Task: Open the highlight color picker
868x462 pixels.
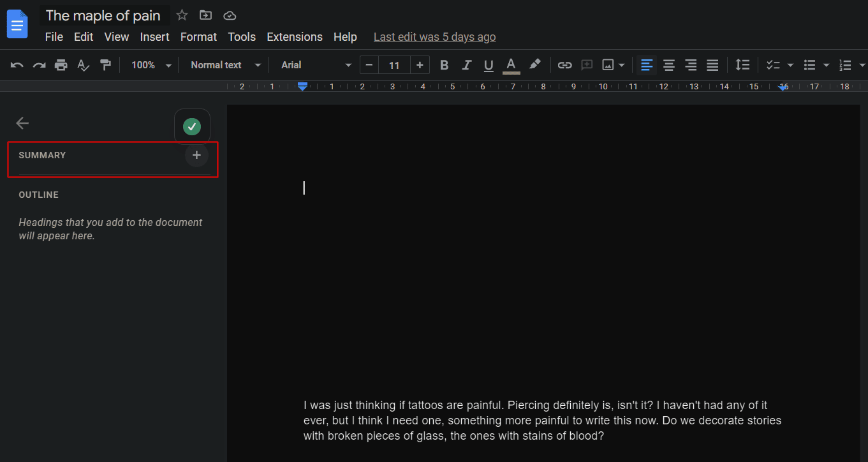Action: click(534, 65)
